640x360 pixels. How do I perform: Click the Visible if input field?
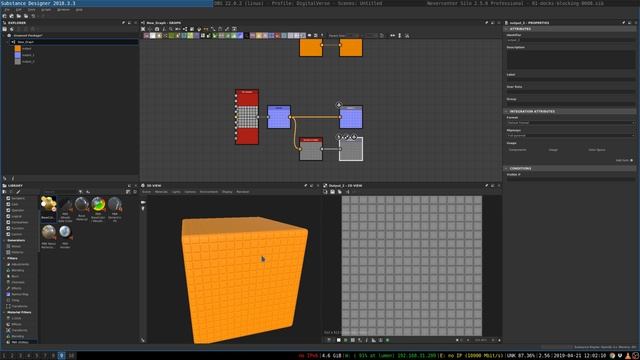click(x=571, y=179)
